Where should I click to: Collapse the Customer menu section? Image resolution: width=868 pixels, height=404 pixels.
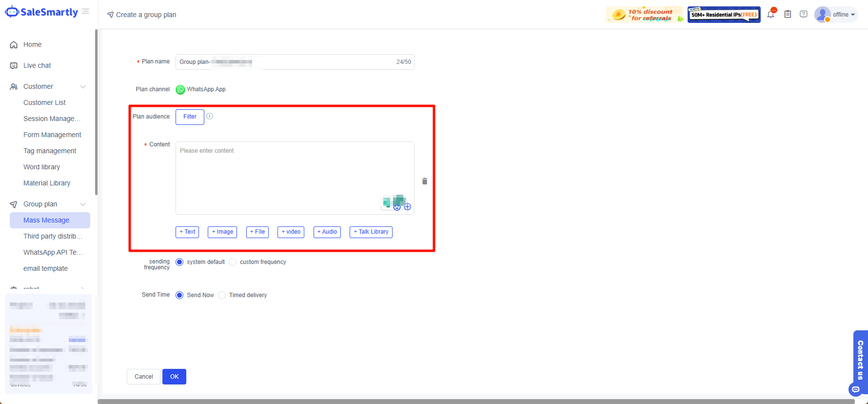tap(83, 87)
